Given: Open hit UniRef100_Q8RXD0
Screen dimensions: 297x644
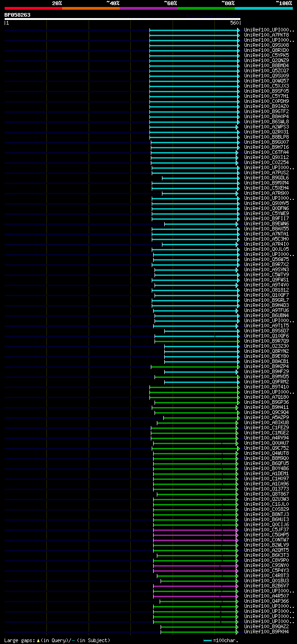Looking at the screenshot, I should tap(266, 50).
